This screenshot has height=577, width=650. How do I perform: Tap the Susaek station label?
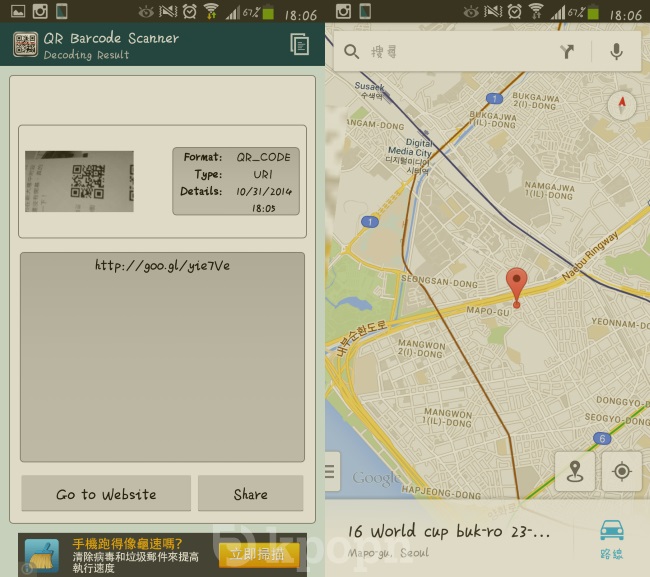[370, 91]
